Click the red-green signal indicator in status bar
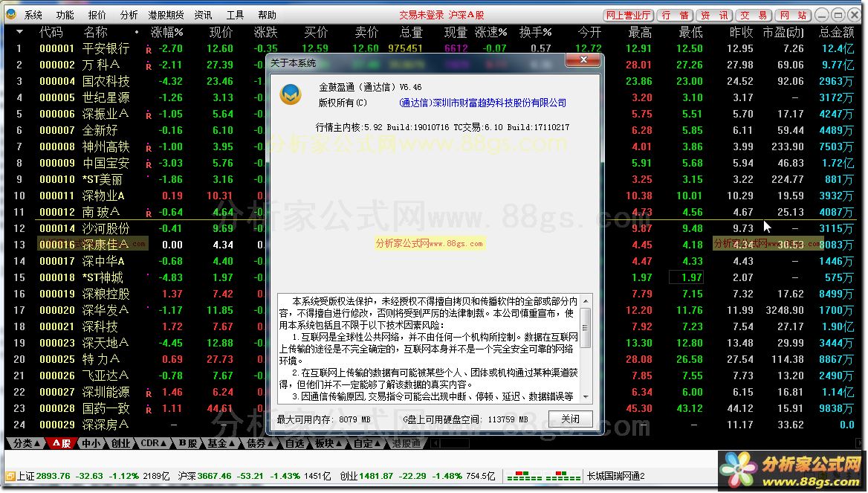Image resolution: width=868 pixels, height=493 pixels. [543, 477]
